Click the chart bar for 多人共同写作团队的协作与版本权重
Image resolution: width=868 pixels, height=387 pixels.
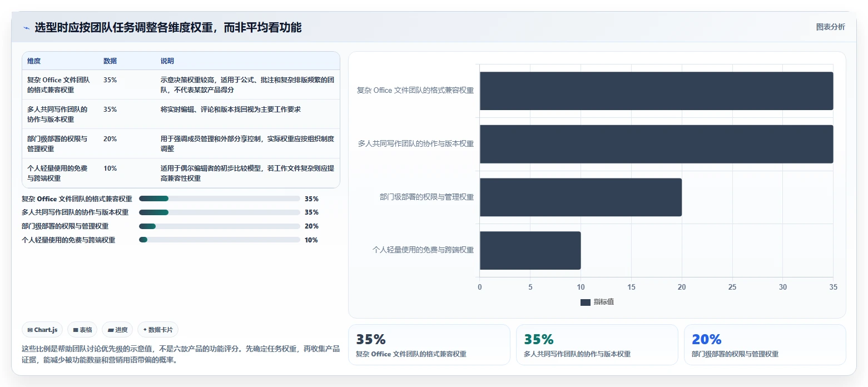(x=656, y=144)
